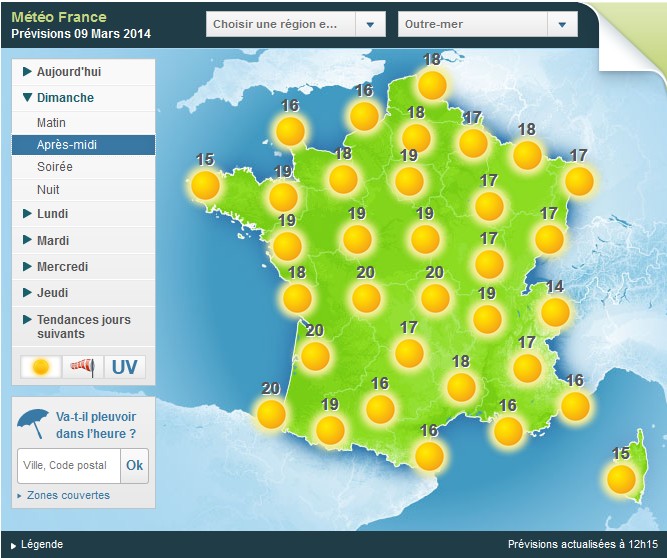
Task: Show the Légende panel
Action: coord(39,544)
